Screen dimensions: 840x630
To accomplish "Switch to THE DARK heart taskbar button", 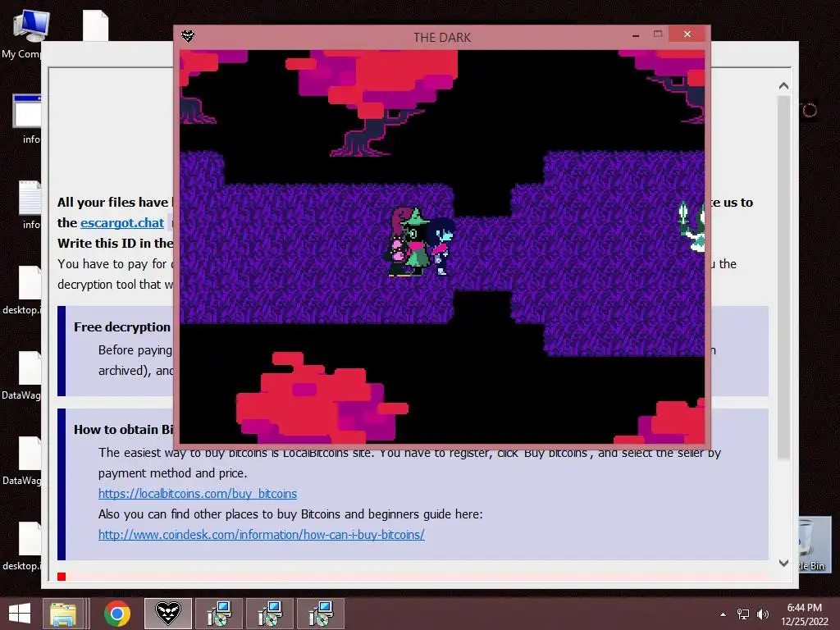I will 167,614.
